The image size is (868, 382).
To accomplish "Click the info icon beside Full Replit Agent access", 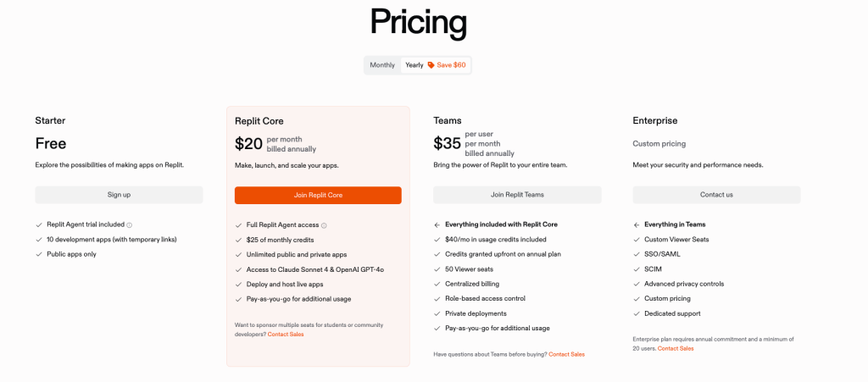I will pyautogui.click(x=324, y=225).
